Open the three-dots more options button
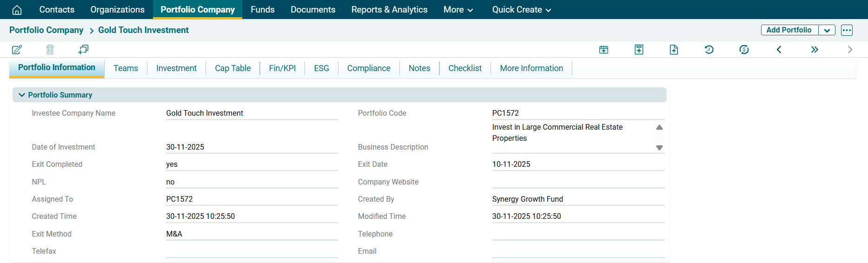Image resolution: width=868 pixels, height=263 pixels. pos(847,30)
